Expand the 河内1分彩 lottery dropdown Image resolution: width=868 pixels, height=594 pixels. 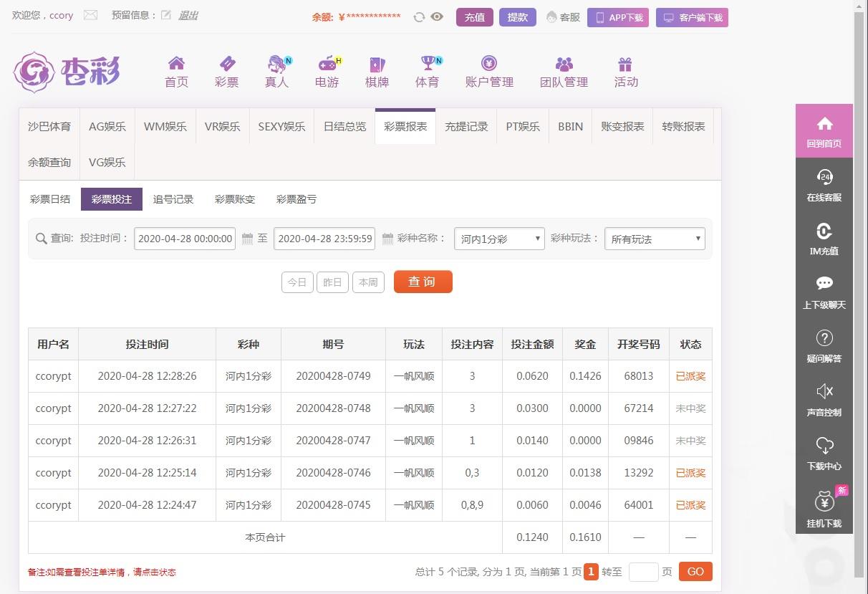coord(499,239)
